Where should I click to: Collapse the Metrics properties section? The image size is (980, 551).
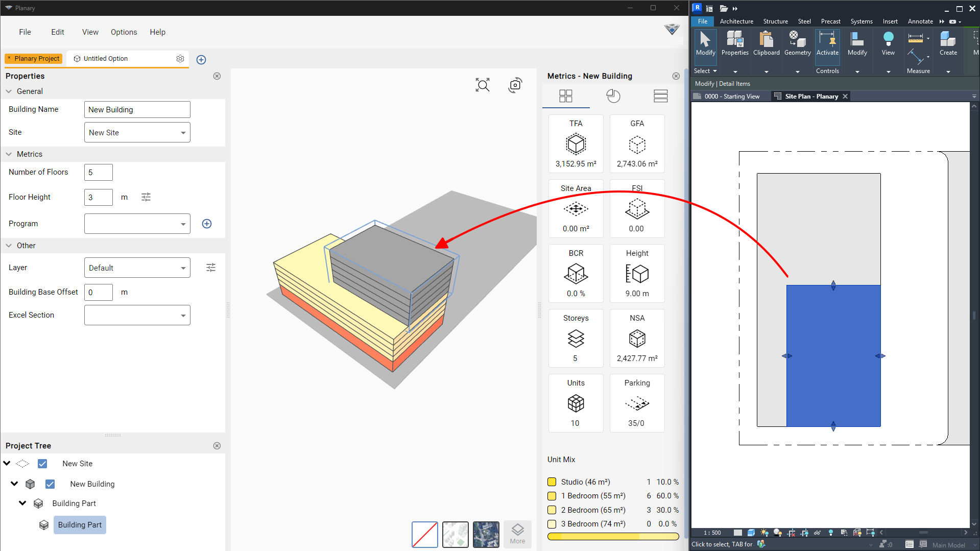[9, 154]
